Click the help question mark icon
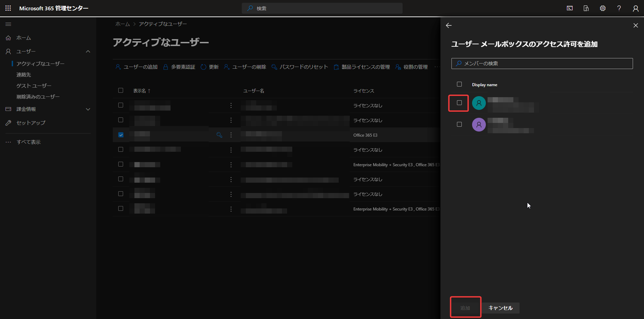The image size is (644, 319). point(619,8)
